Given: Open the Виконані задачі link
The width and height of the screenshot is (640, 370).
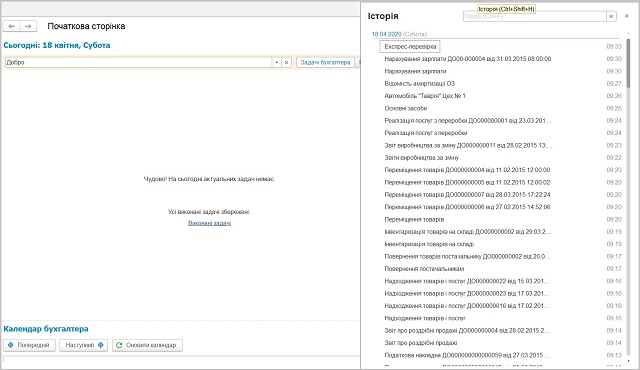Looking at the screenshot, I should 209,223.
